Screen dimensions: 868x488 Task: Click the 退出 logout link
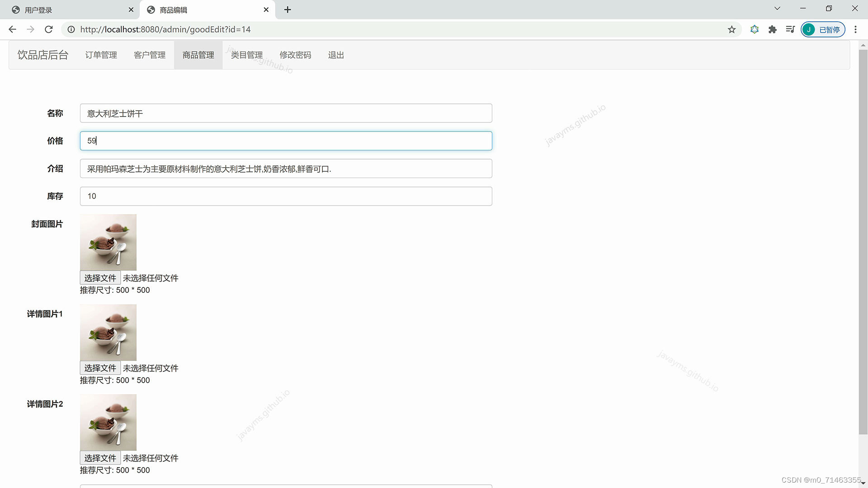click(x=336, y=55)
